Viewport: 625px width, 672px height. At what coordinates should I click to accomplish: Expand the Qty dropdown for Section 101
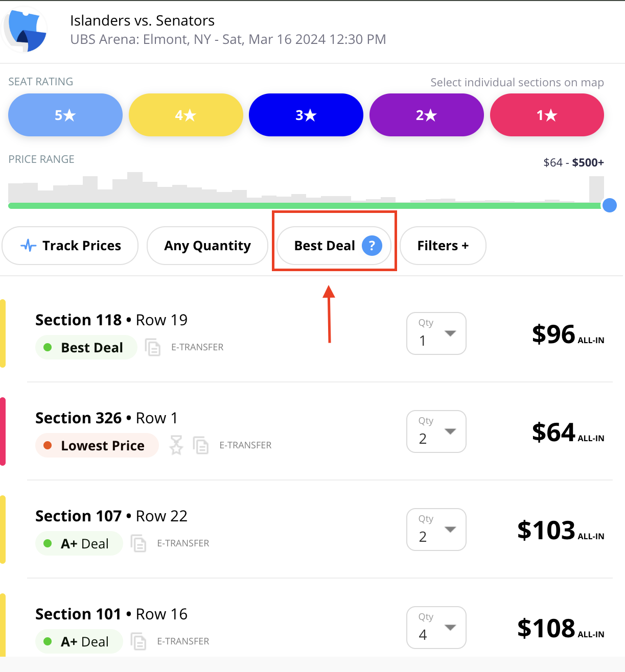(x=436, y=628)
